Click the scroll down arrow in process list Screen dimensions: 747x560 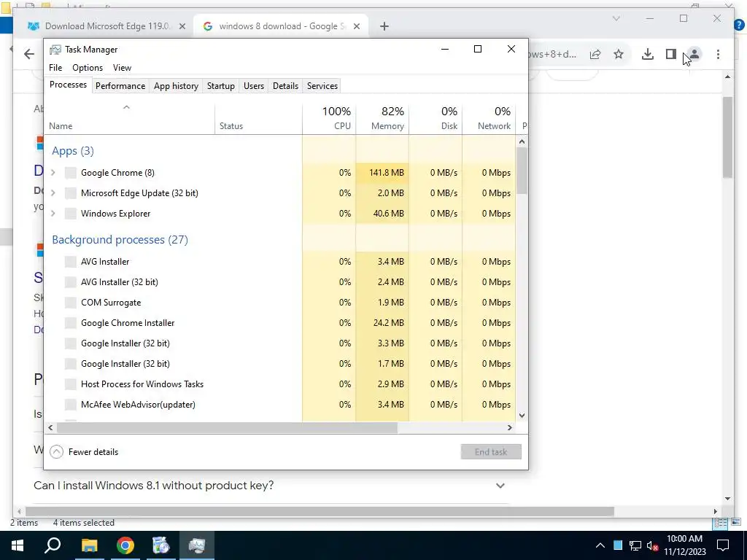(x=522, y=415)
